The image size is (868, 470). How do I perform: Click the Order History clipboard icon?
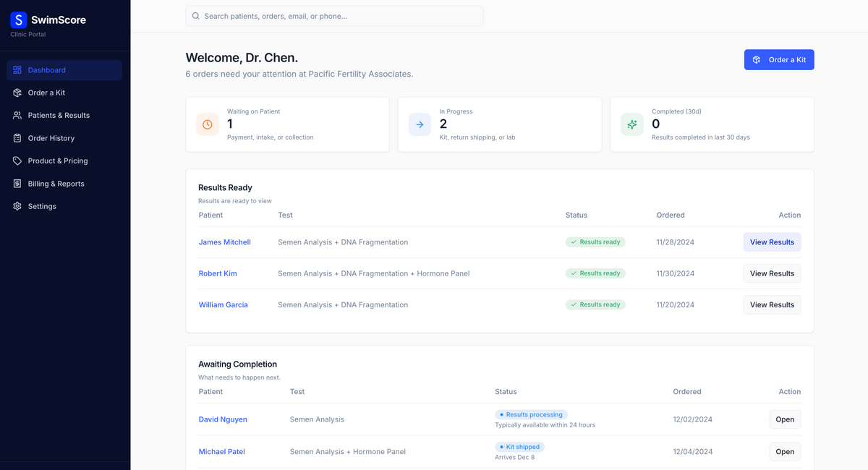point(17,138)
